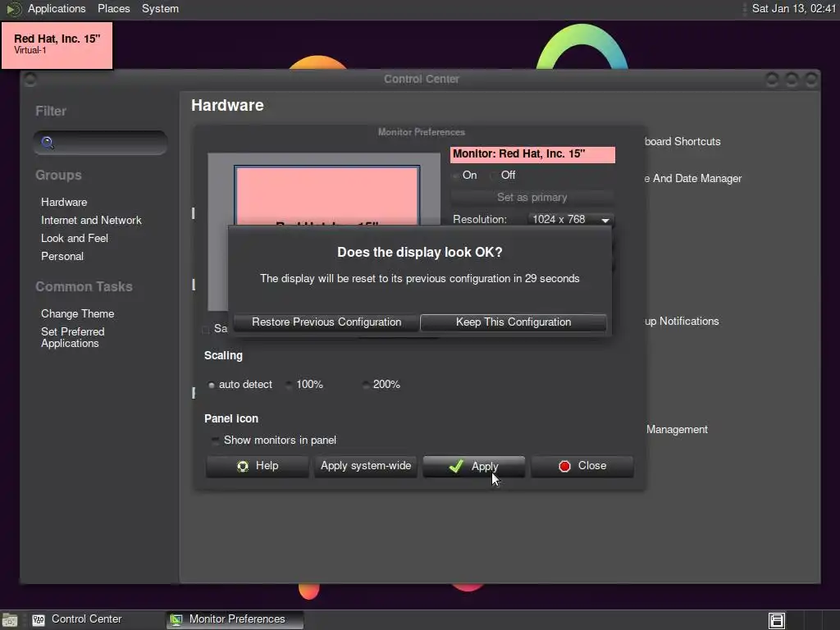Viewport: 840px width, 630px height.
Task: Click the Monitor: Red Hat, Inc. 15" label
Action: [532, 154]
